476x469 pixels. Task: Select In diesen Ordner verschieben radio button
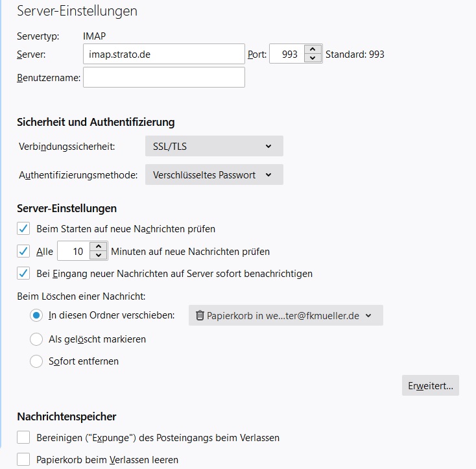[36, 315]
